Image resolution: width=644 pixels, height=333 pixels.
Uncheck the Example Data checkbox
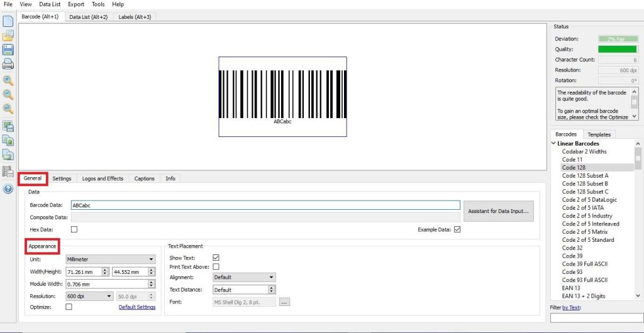(x=457, y=229)
